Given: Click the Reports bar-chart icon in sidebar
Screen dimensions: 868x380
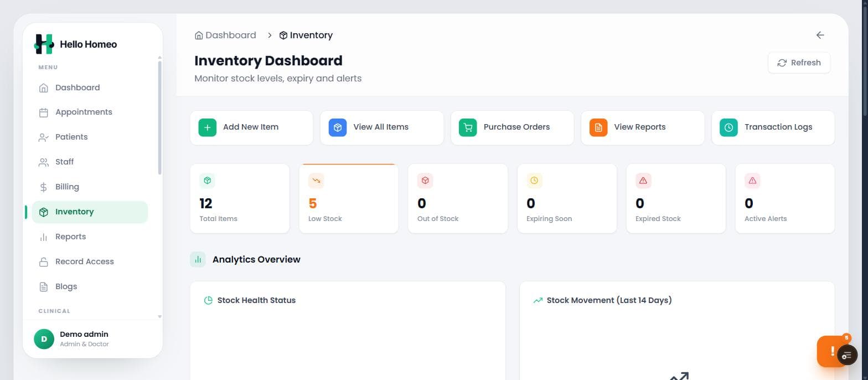Looking at the screenshot, I should 44,237.
